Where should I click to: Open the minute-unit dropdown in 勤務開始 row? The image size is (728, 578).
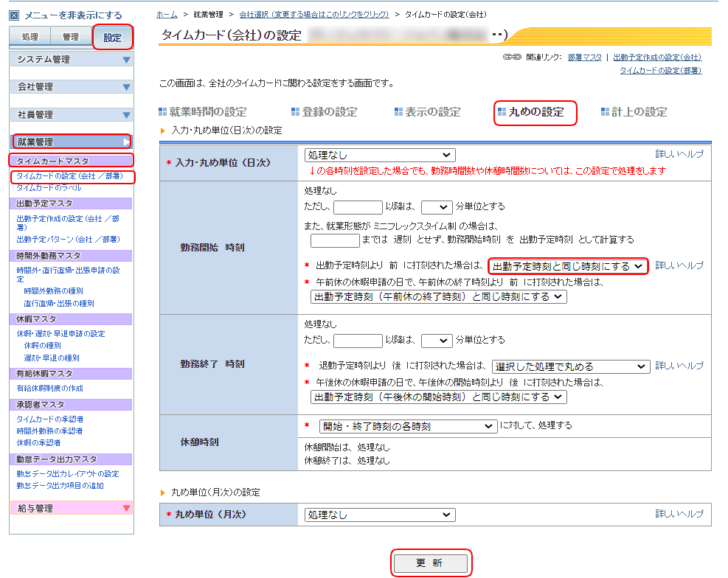click(x=437, y=207)
